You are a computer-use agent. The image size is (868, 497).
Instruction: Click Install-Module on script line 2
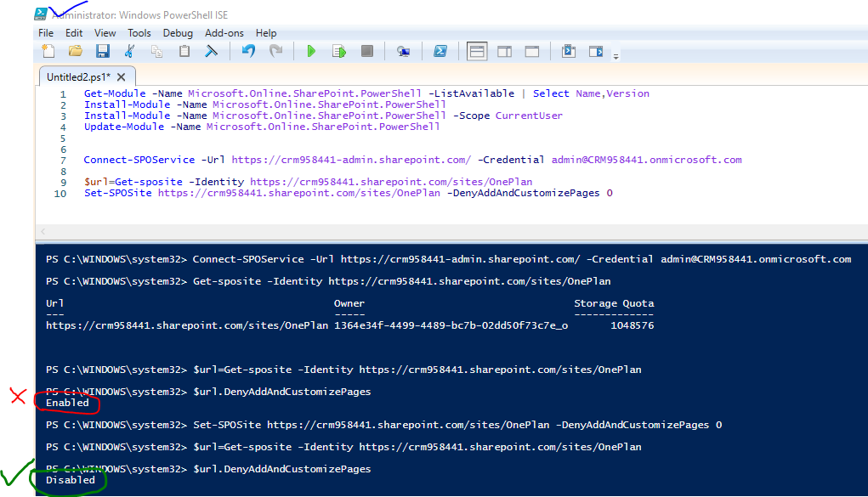128,104
